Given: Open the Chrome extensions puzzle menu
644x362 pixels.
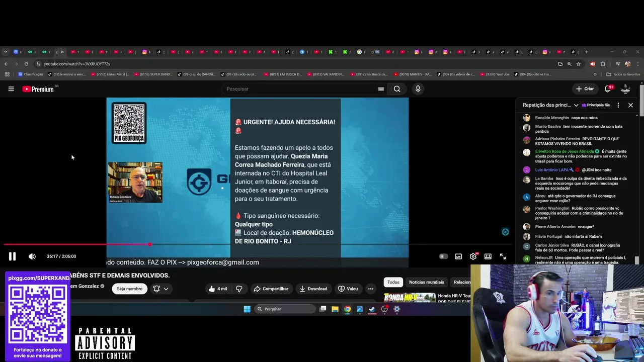Looking at the screenshot, I should (x=603, y=64).
